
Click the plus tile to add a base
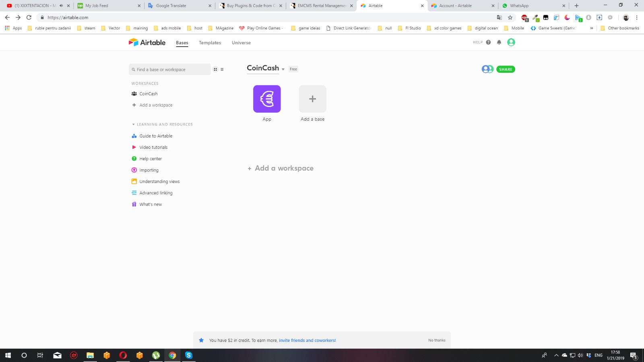click(312, 99)
